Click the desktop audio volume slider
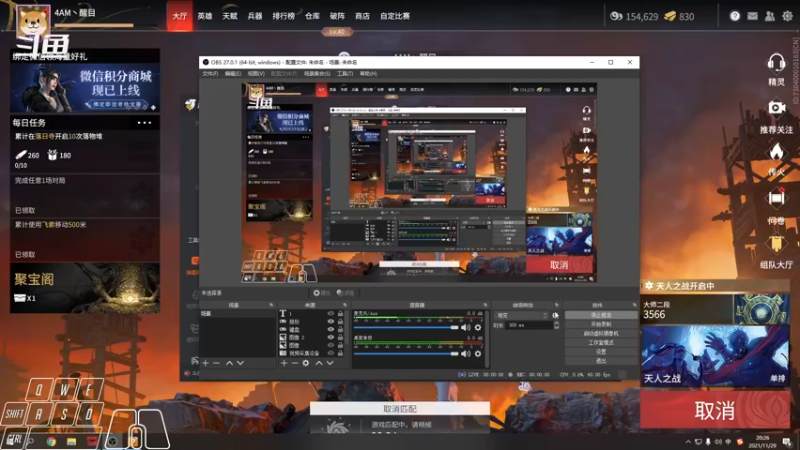The width and height of the screenshot is (800, 450). pos(406,353)
